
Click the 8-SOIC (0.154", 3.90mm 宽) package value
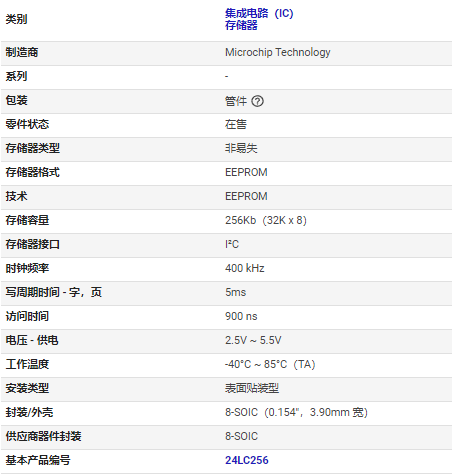click(296, 412)
